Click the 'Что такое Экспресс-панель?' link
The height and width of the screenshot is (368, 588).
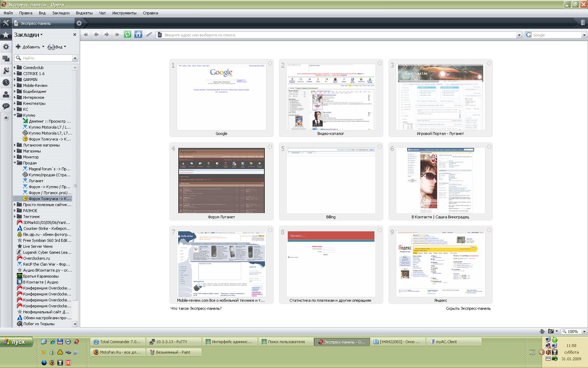[x=196, y=308]
